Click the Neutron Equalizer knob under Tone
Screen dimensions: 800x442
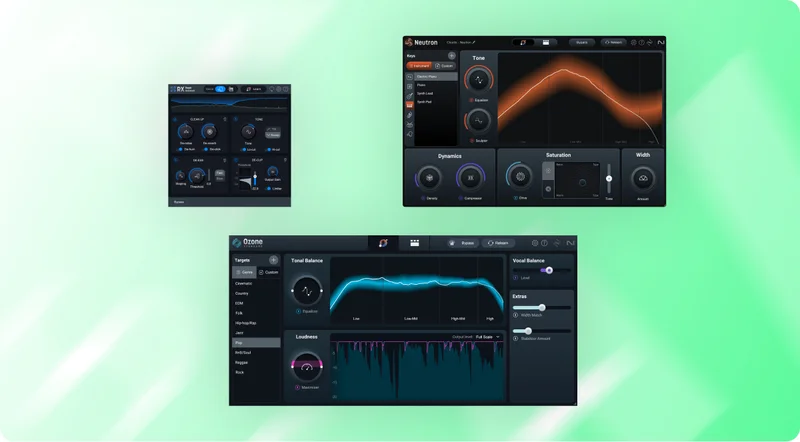(x=479, y=80)
